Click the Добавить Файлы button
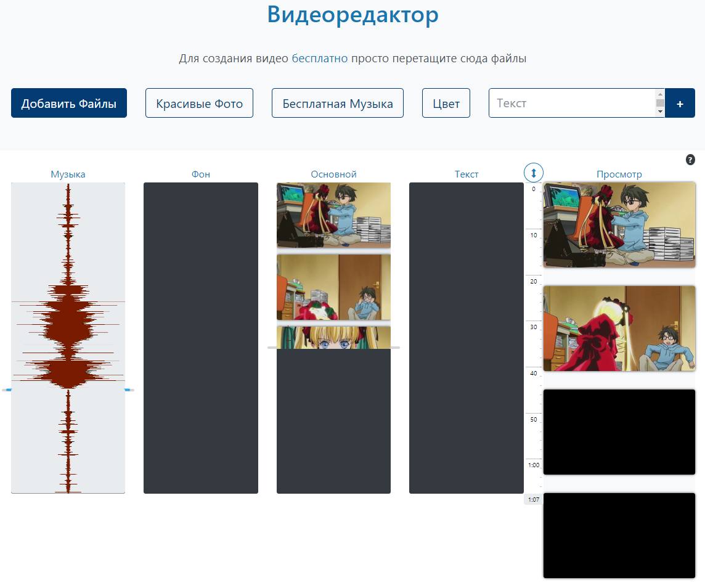This screenshot has height=588, width=705. [69, 103]
